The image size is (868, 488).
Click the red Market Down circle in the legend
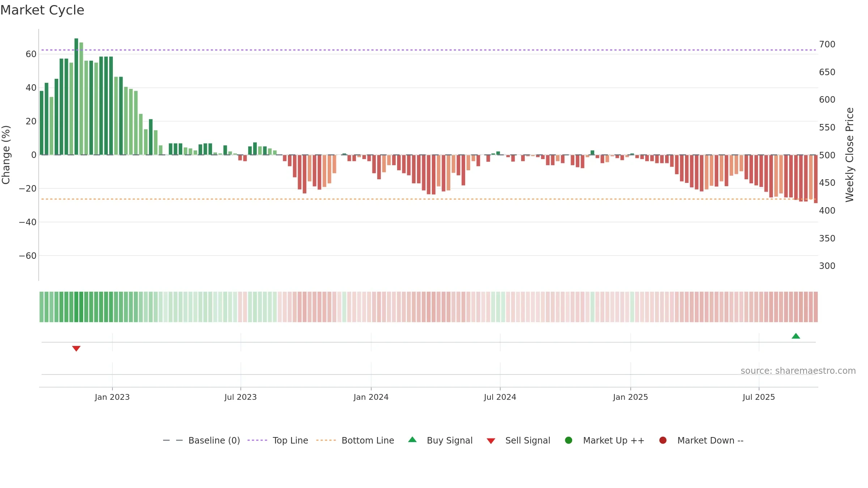click(663, 440)
